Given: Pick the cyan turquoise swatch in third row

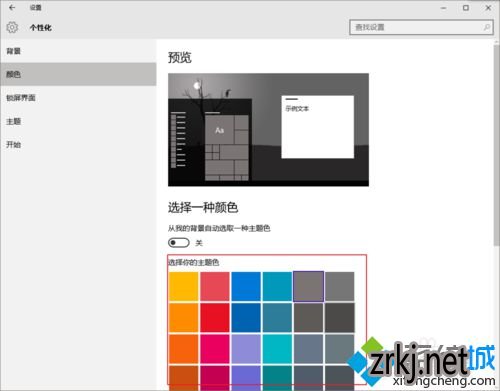Looking at the screenshot, I should click(x=277, y=349).
